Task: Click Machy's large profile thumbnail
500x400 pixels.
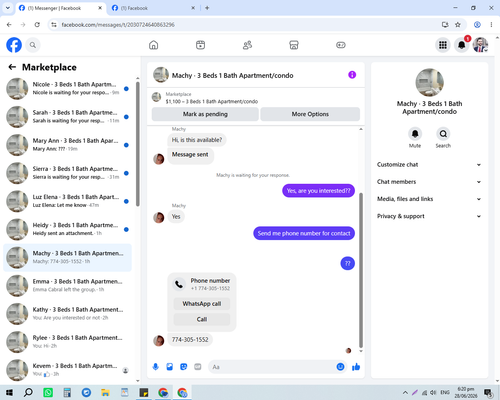Action: (x=429, y=82)
